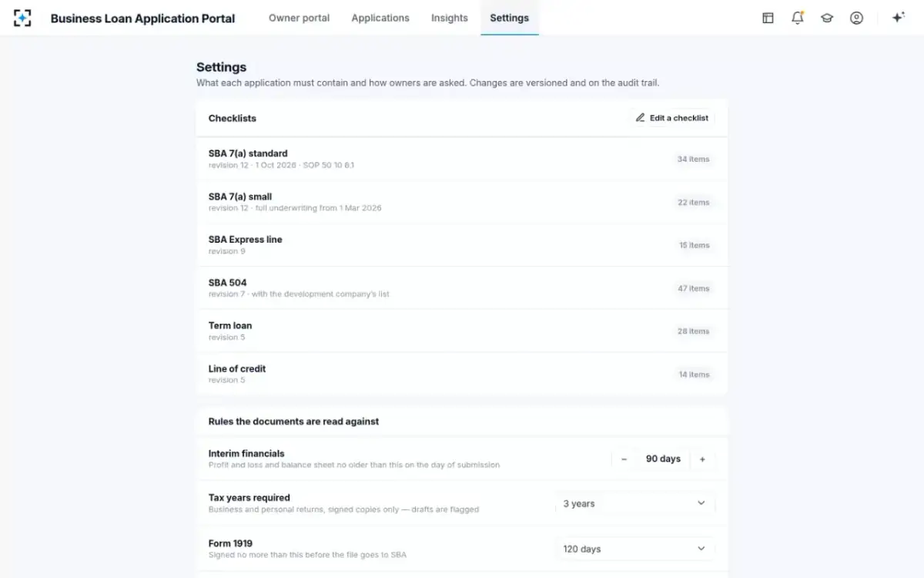The height and width of the screenshot is (578, 924).
Task: Open the user account profile icon
Action: (856, 18)
